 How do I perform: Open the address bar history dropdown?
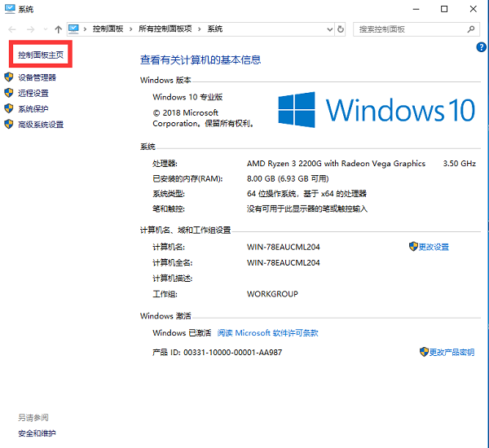pyautogui.click(x=327, y=29)
